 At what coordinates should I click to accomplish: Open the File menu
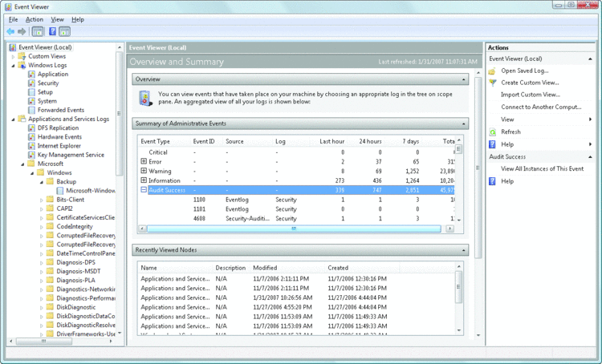(13, 19)
